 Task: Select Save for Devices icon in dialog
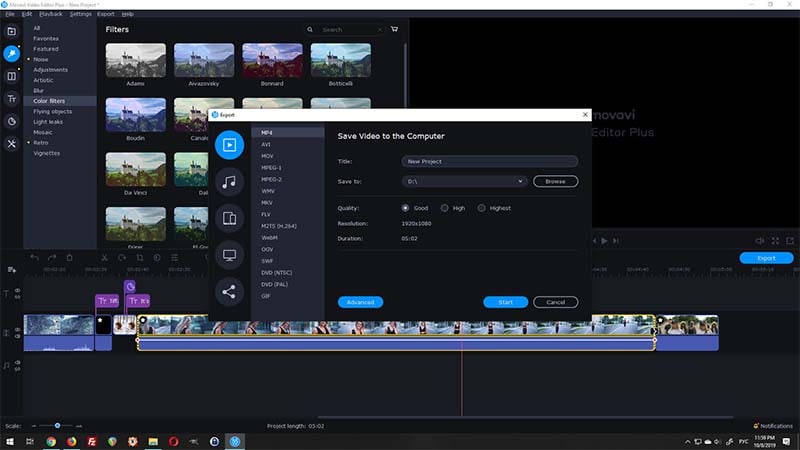(x=229, y=218)
